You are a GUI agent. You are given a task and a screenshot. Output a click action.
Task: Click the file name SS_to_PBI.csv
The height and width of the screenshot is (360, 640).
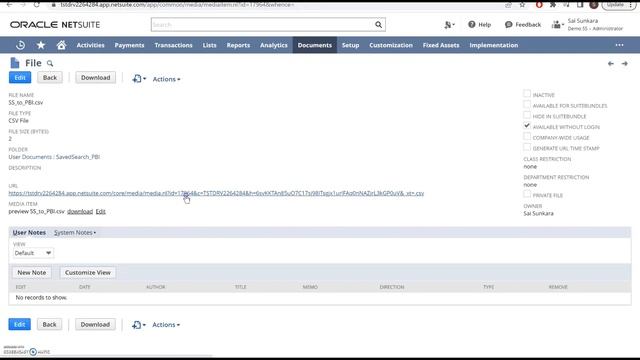point(26,102)
